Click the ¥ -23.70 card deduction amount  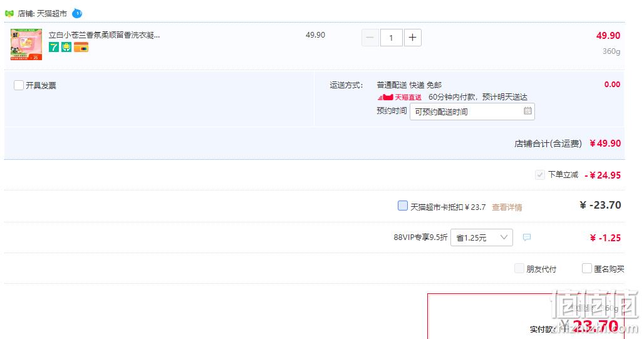(600, 205)
